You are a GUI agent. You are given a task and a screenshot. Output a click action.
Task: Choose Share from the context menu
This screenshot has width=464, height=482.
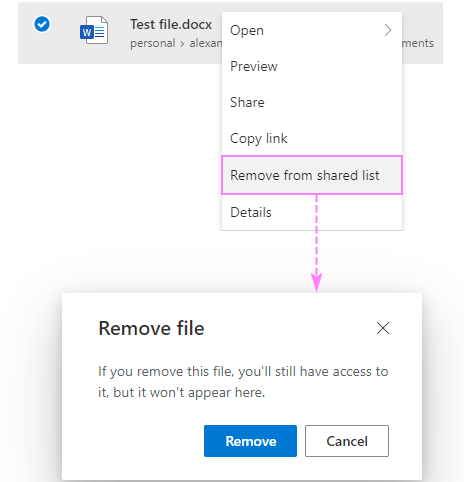pyautogui.click(x=312, y=102)
